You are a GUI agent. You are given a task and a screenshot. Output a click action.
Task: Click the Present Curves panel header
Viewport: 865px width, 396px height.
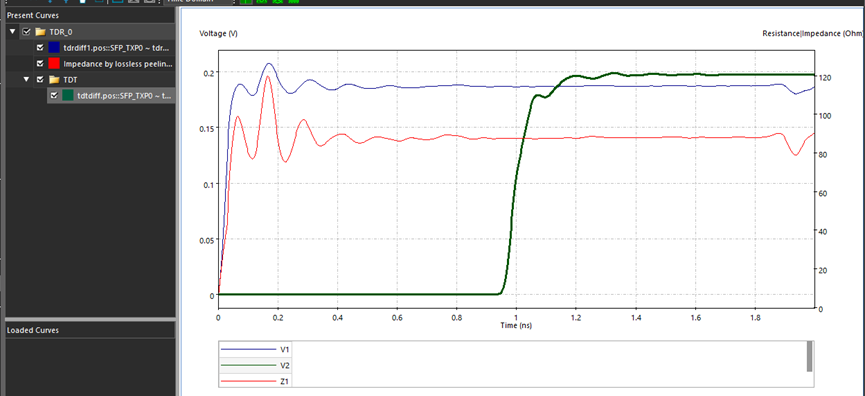(90, 15)
